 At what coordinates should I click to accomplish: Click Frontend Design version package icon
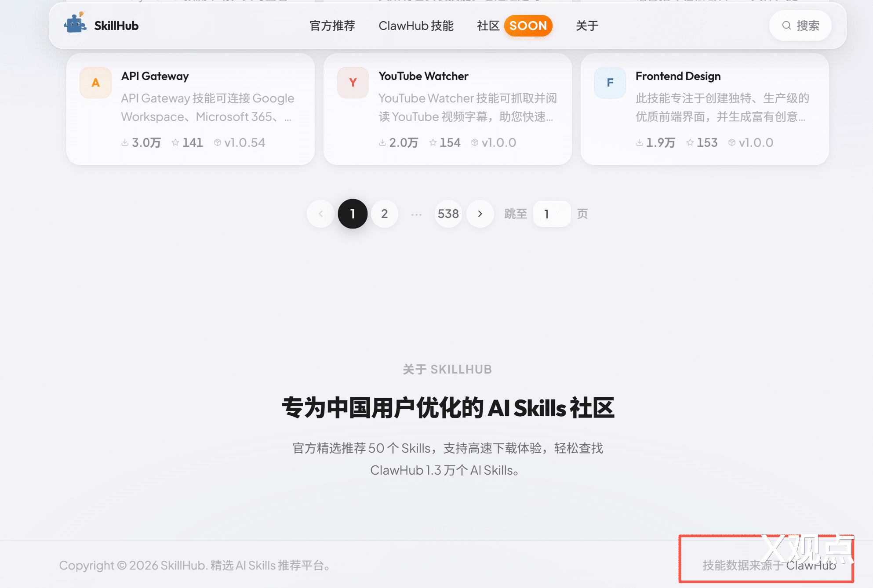click(x=732, y=142)
